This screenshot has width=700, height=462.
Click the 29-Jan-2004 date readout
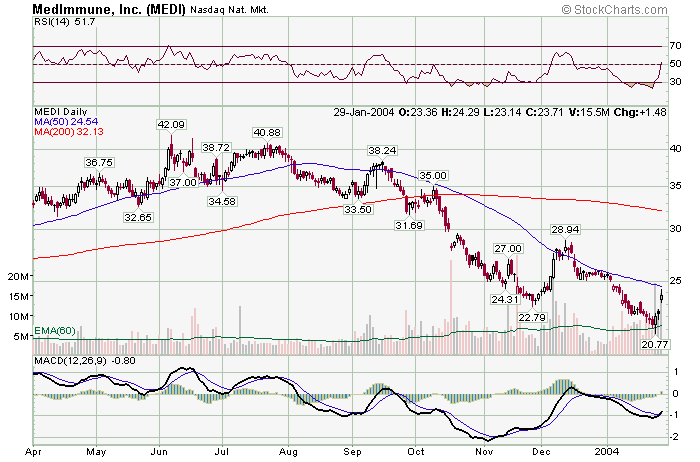click(364, 112)
